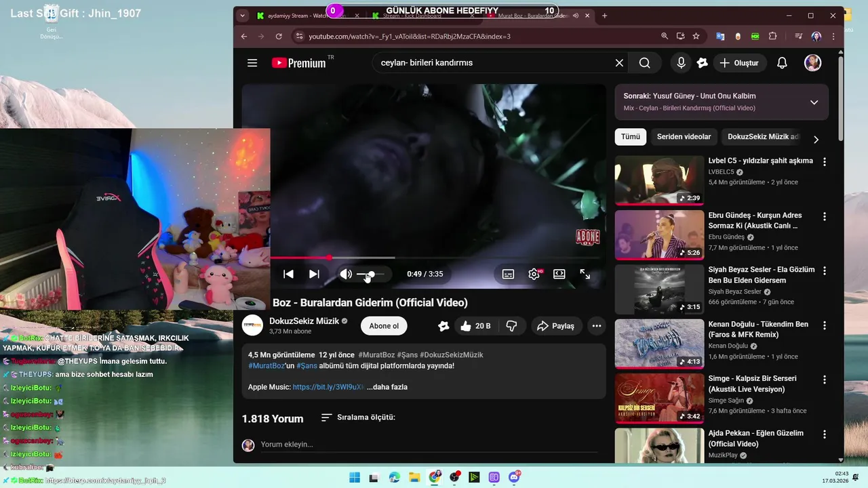Open player settings gear
Viewport: 868px width, 488px height.
pos(534,274)
